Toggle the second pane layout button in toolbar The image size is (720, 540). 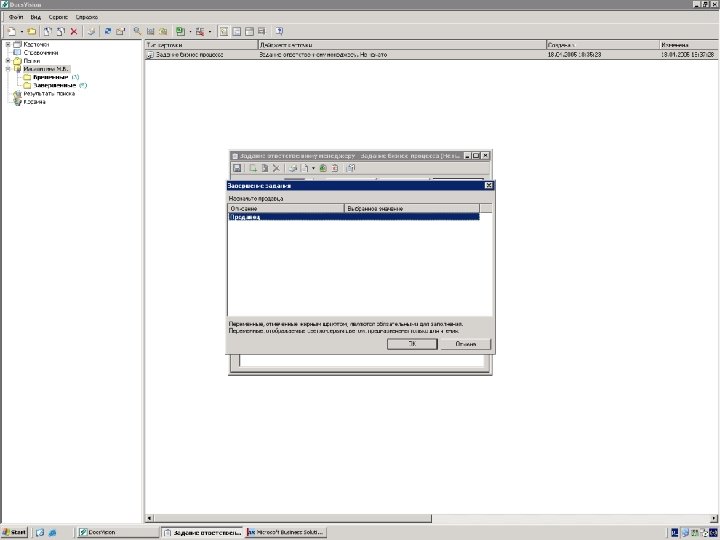(x=236, y=31)
